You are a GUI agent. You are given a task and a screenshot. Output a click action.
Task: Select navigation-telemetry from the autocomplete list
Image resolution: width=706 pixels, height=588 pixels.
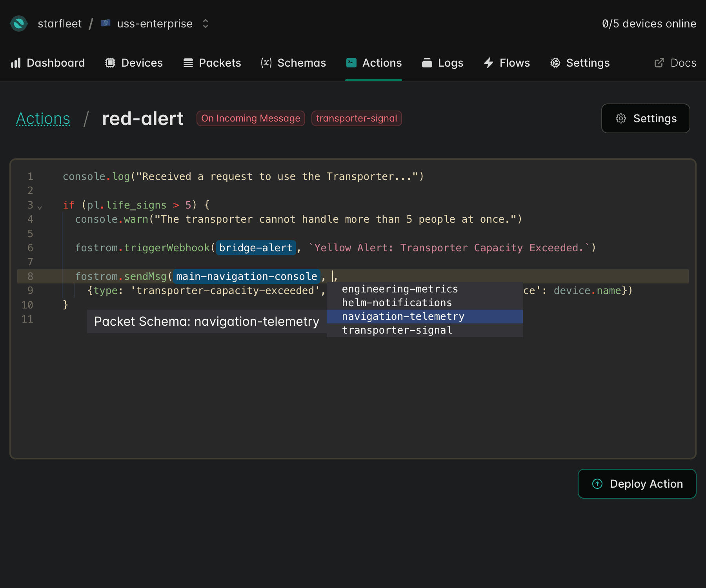[x=403, y=316]
